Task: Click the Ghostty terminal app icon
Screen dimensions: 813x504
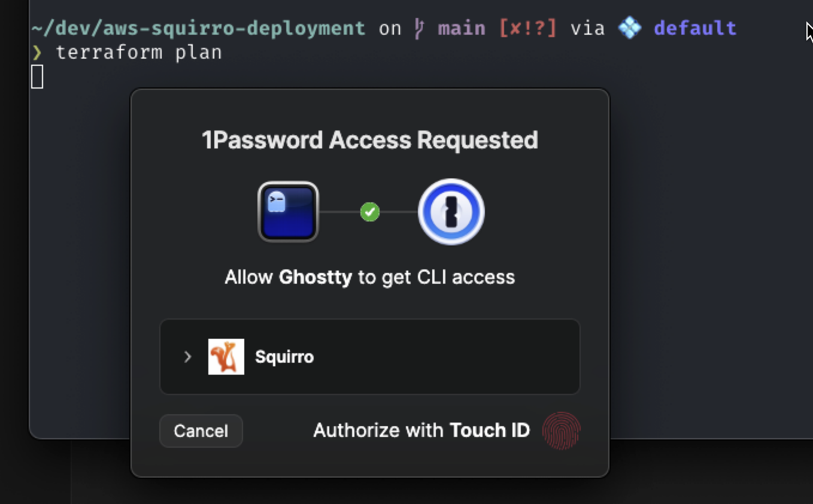Action: [288, 212]
